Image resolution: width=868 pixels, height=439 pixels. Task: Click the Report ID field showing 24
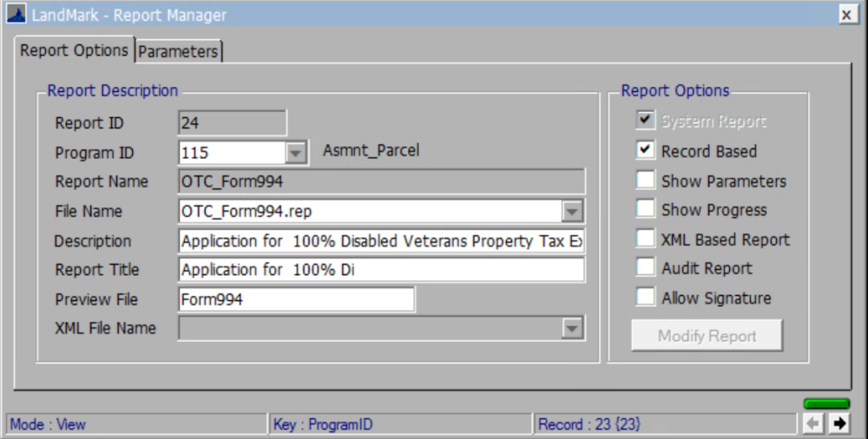click(233, 123)
